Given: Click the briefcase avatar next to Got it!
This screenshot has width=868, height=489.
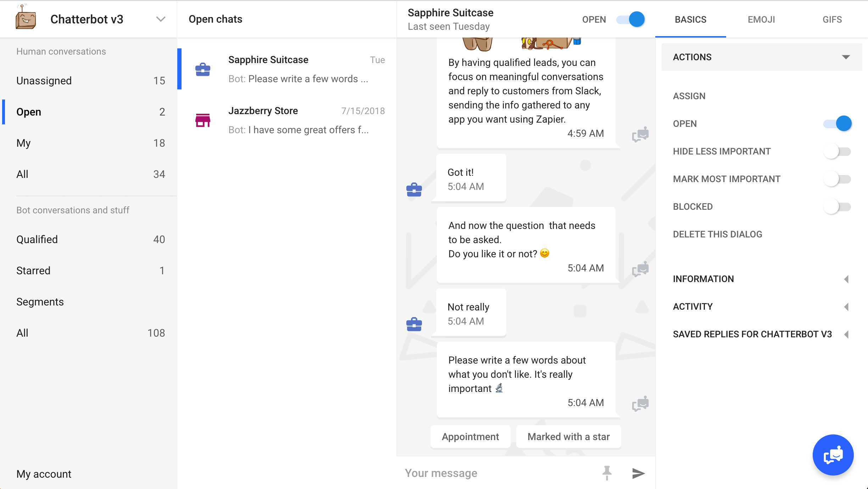Looking at the screenshot, I should click(414, 189).
